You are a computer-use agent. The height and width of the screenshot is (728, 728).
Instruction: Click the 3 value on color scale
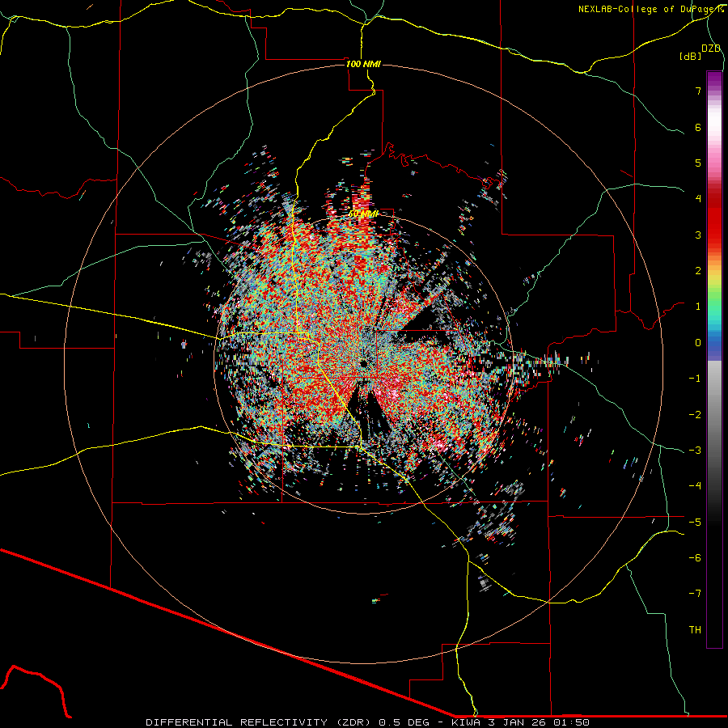(698, 235)
